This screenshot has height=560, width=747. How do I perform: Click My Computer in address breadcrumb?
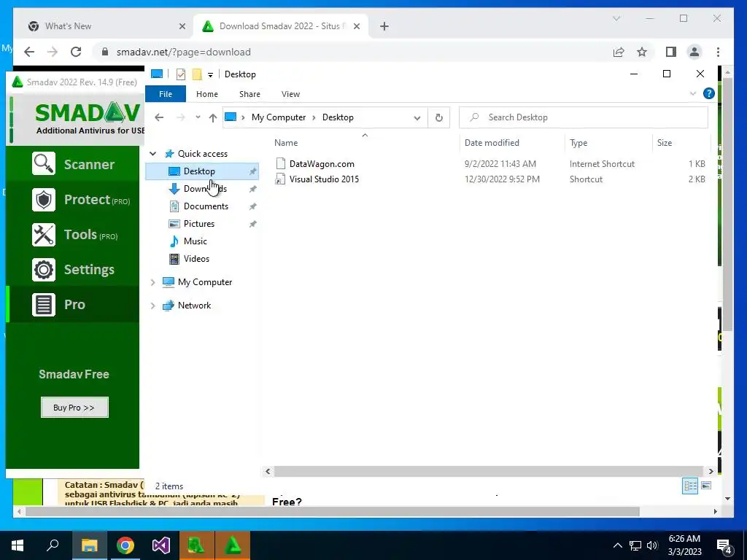279,117
